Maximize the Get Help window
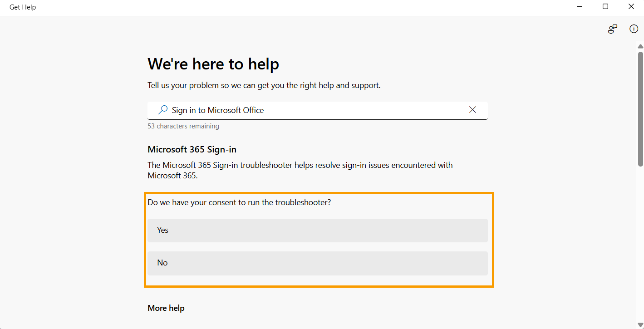Image resolution: width=644 pixels, height=329 pixels. [x=605, y=7]
